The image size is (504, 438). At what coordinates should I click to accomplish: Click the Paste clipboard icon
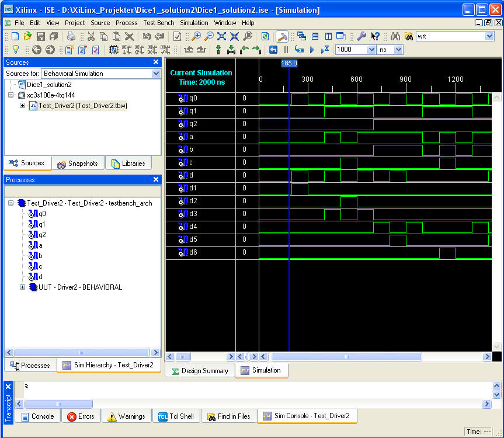pos(116,36)
